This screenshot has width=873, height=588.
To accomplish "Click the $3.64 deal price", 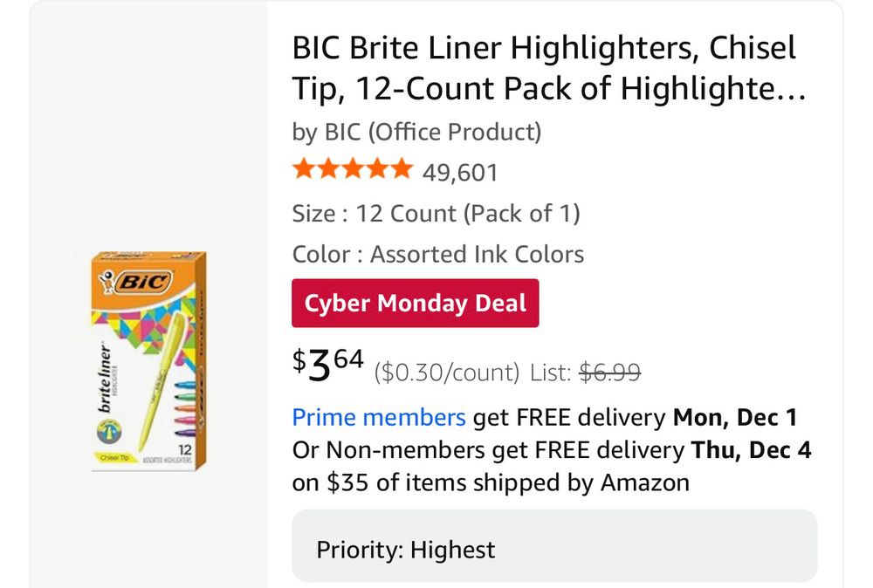I will tap(327, 366).
